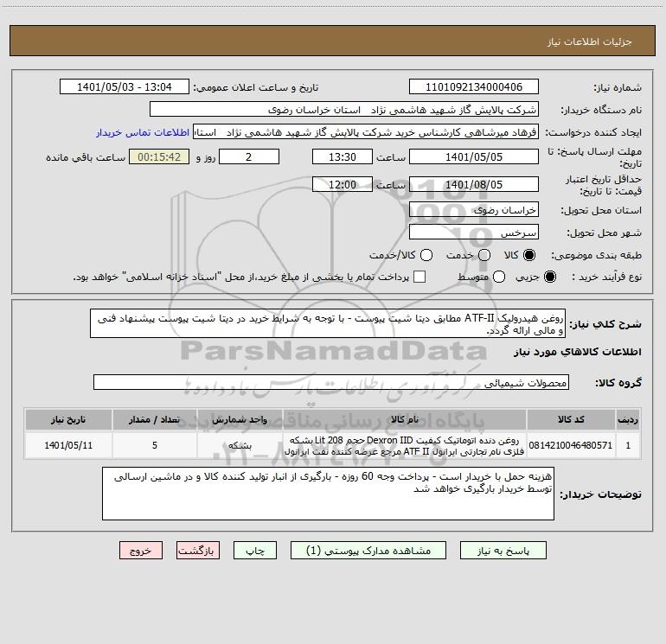Select the جزیی purchase type radio

550,277
